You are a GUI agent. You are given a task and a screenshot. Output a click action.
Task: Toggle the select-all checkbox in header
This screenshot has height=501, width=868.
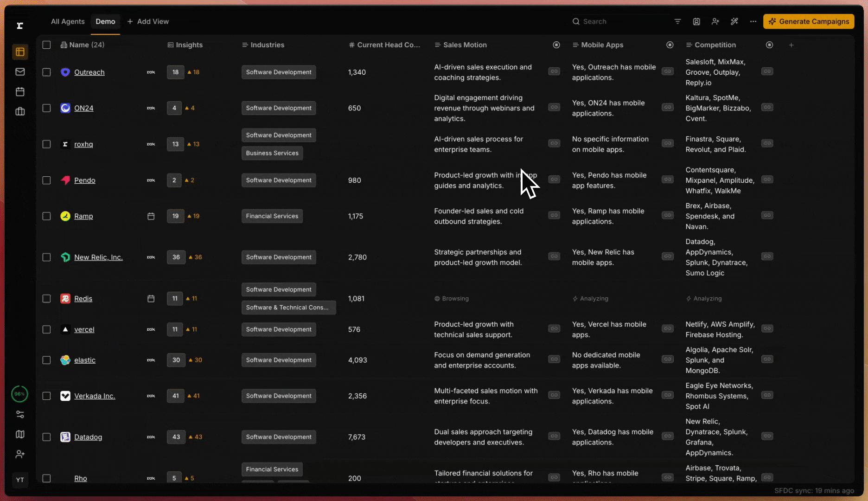point(46,45)
